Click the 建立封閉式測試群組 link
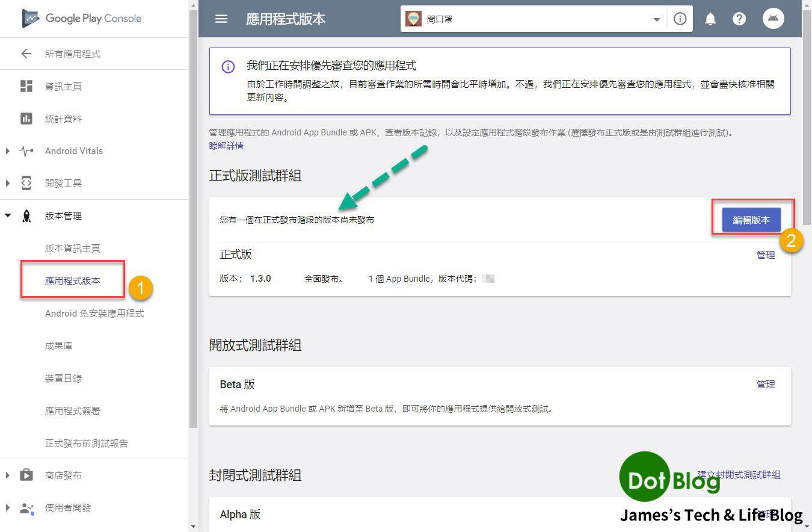Viewport: 812px width, 532px height. (x=739, y=475)
